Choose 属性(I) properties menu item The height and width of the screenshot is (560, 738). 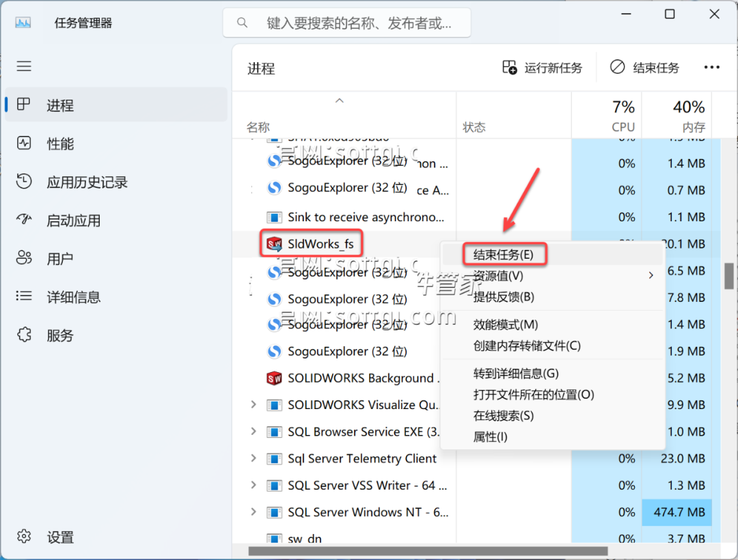553,437
